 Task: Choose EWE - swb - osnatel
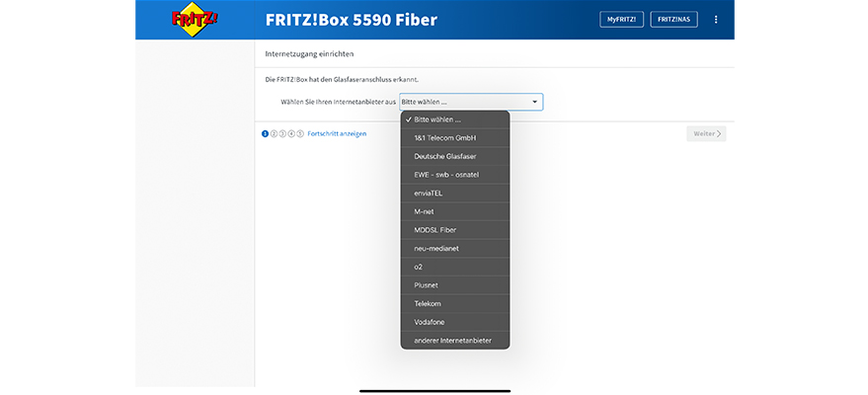click(454, 175)
